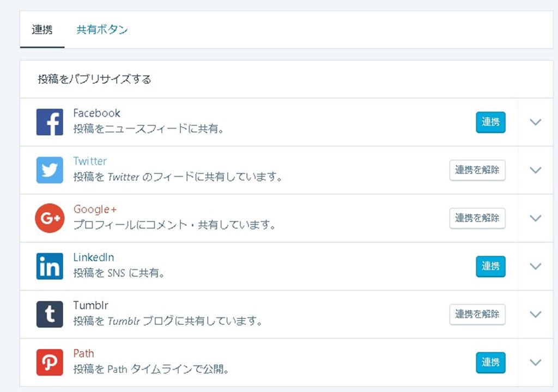Expand the LinkedIn row chevron
This screenshot has height=392, width=558.
click(x=535, y=266)
